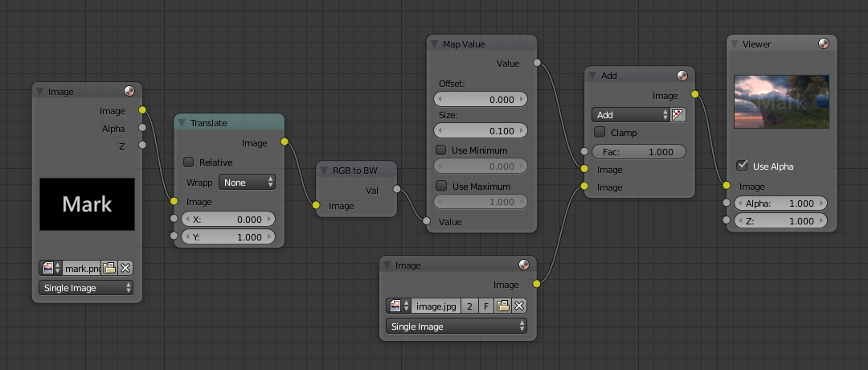Click Z output socket of mark.png node
868x370 pixels.
[x=142, y=145]
